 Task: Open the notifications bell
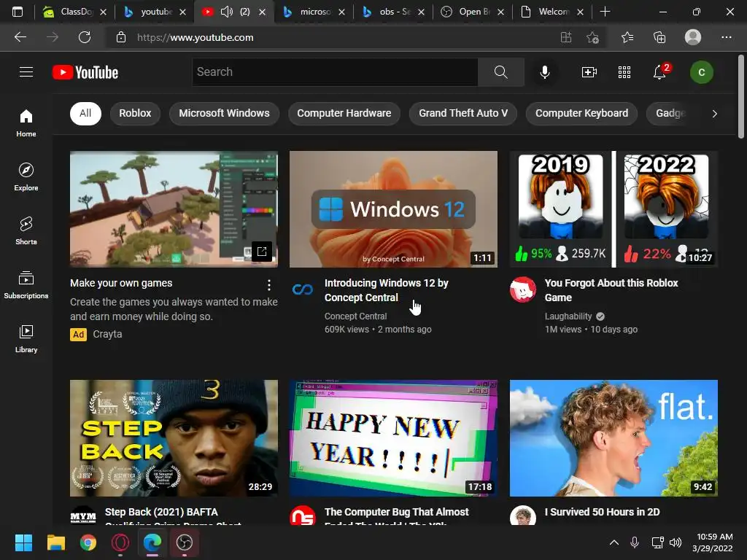(x=659, y=72)
